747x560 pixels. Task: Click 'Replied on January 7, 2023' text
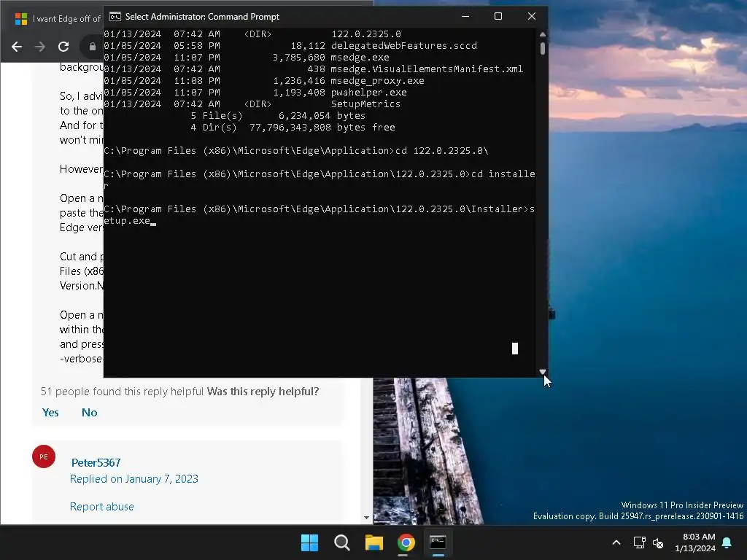point(134,479)
